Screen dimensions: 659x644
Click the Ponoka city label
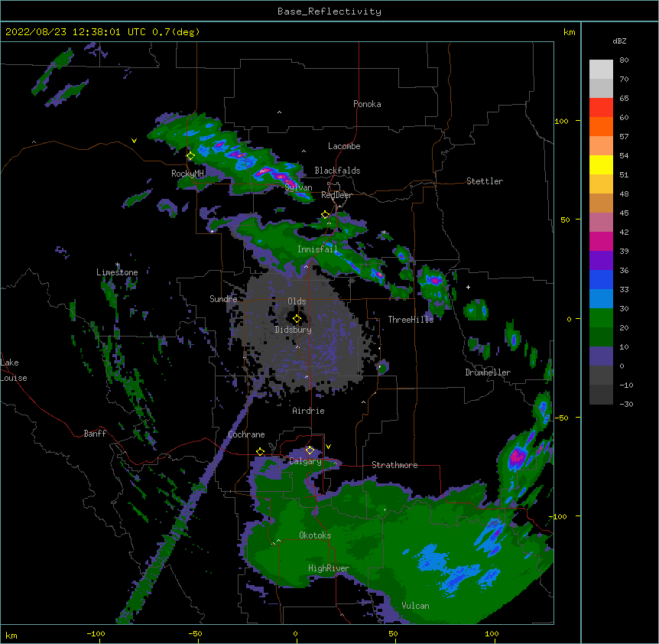367,104
